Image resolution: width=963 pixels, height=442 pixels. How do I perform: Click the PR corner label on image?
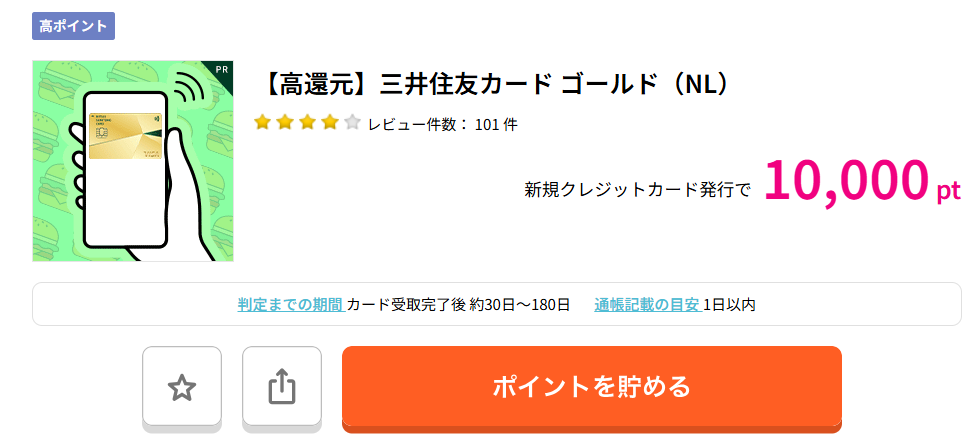click(222, 69)
